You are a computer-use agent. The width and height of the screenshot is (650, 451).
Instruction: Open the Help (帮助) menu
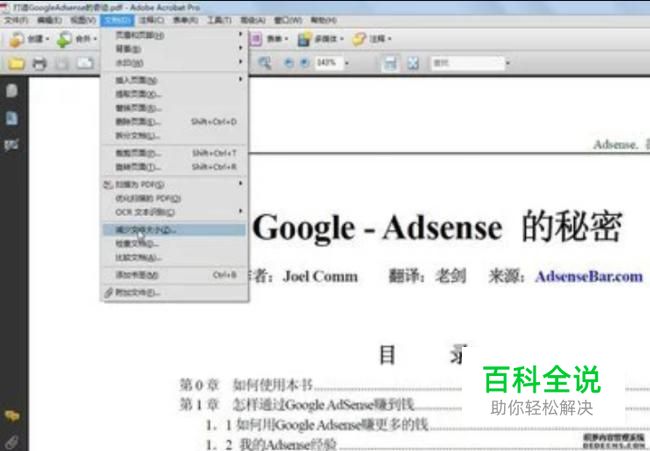(x=323, y=20)
